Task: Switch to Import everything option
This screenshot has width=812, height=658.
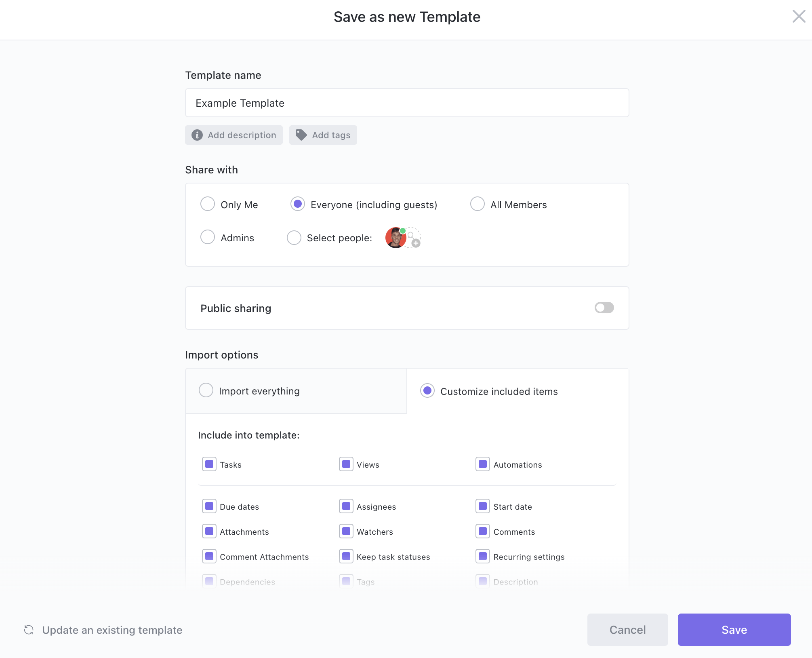Action: [x=206, y=390]
